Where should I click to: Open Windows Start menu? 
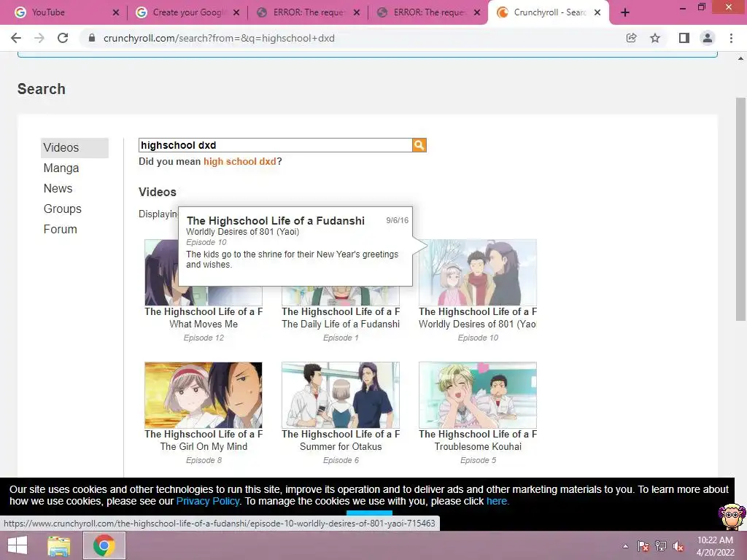tap(18, 545)
